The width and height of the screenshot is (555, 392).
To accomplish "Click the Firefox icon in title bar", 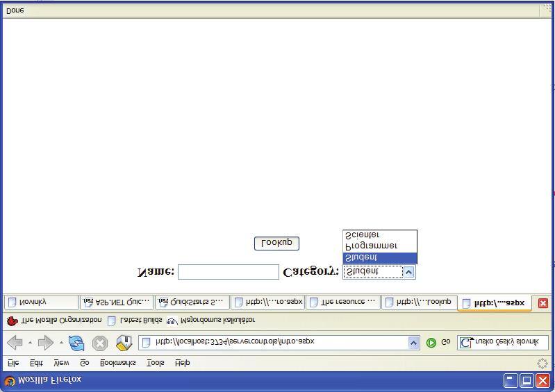I will (x=10, y=381).
